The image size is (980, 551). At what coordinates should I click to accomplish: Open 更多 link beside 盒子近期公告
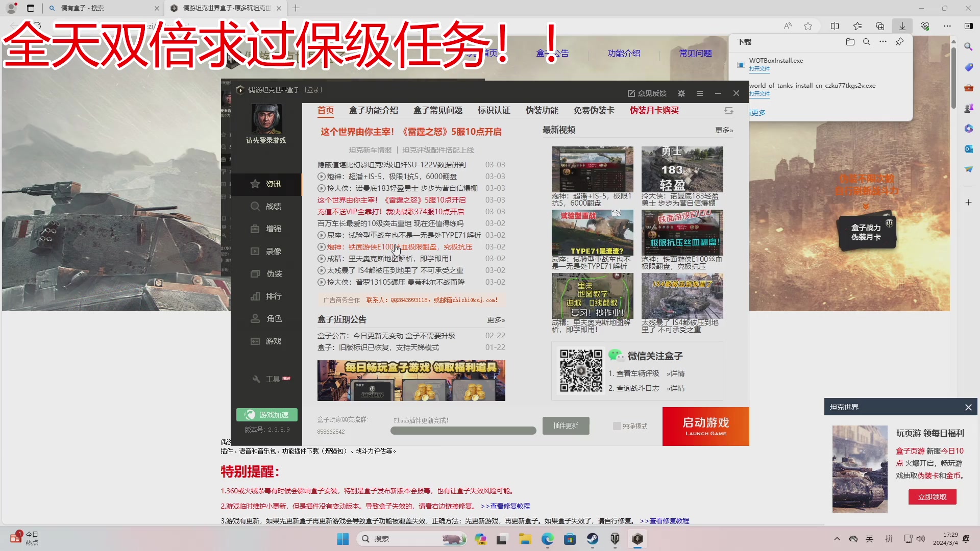(496, 320)
